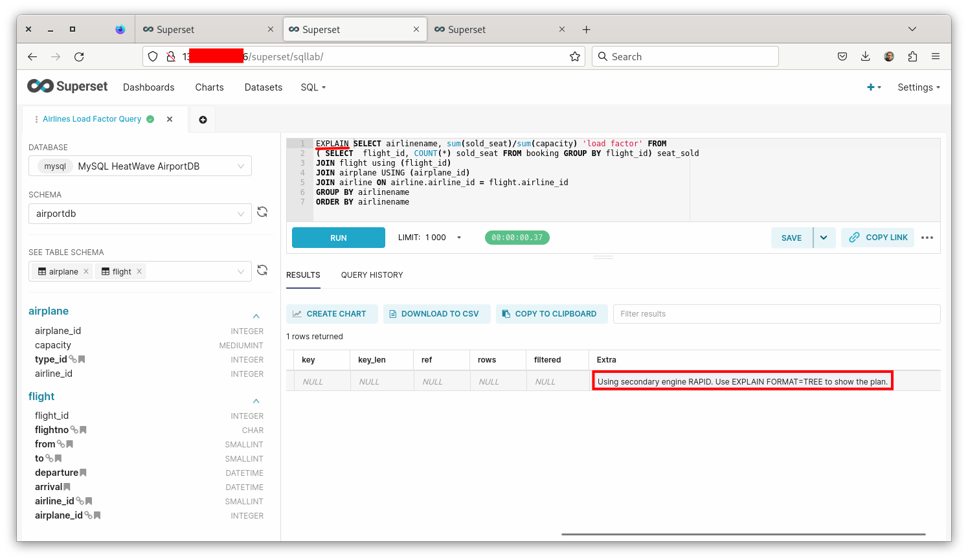Click the '1 rows returned' text
Image resolution: width=968 pixels, height=560 pixels.
pos(315,337)
